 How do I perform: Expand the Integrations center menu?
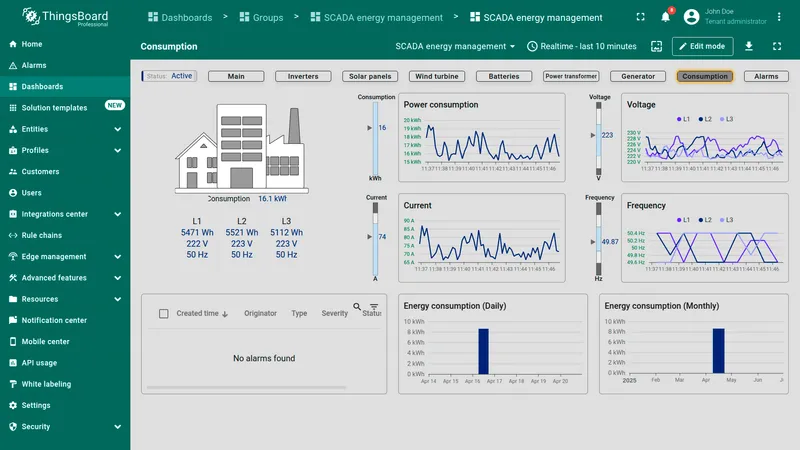point(117,214)
